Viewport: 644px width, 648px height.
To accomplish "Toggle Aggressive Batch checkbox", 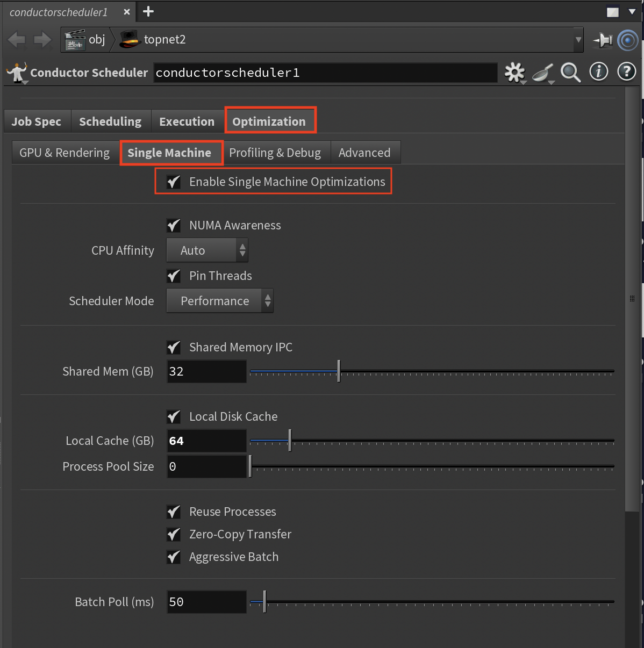I will pos(174,557).
